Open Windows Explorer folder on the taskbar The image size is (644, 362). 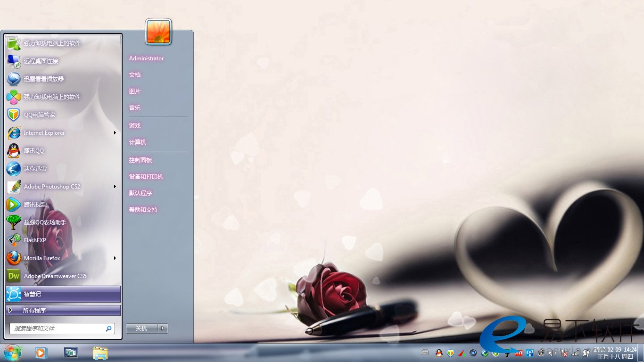click(x=100, y=353)
